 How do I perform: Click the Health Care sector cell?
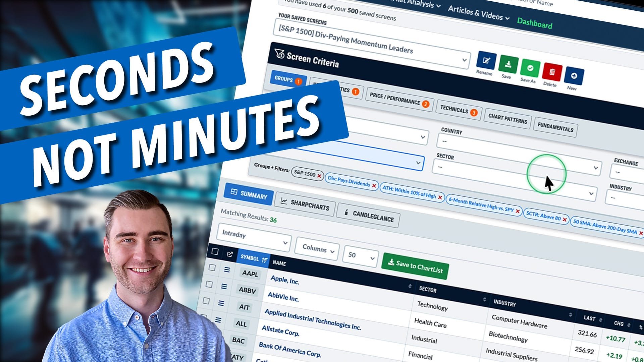[x=430, y=323]
